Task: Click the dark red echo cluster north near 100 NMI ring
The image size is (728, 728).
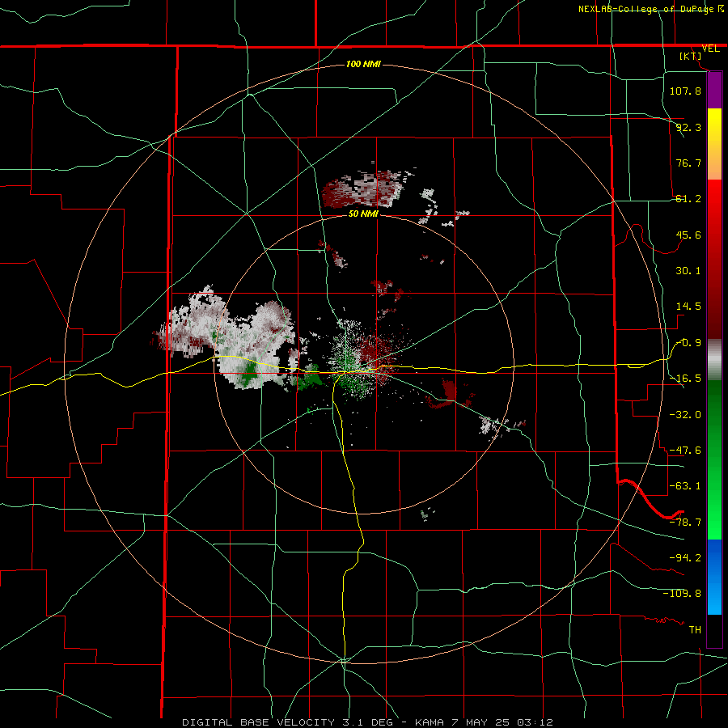Action: (362, 188)
